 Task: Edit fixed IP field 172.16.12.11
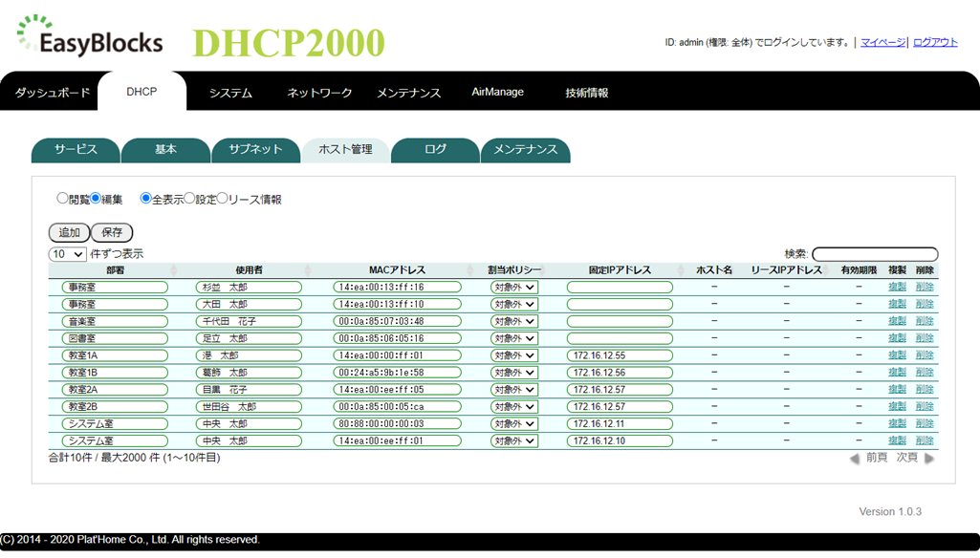[x=620, y=423]
